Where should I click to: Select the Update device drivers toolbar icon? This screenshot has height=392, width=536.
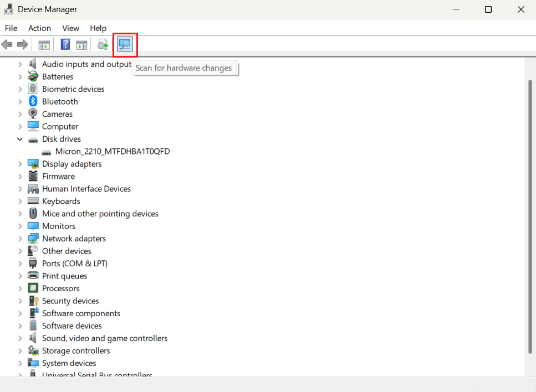click(103, 45)
